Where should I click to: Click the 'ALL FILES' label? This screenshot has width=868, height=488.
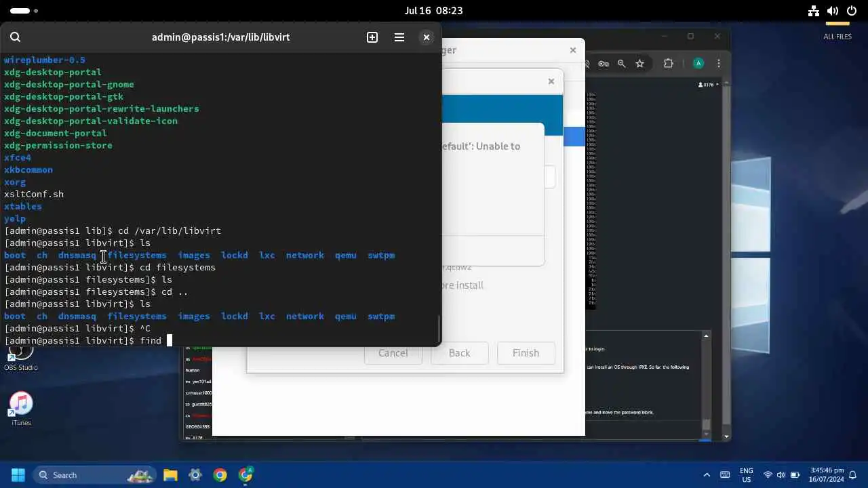(x=837, y=37)
